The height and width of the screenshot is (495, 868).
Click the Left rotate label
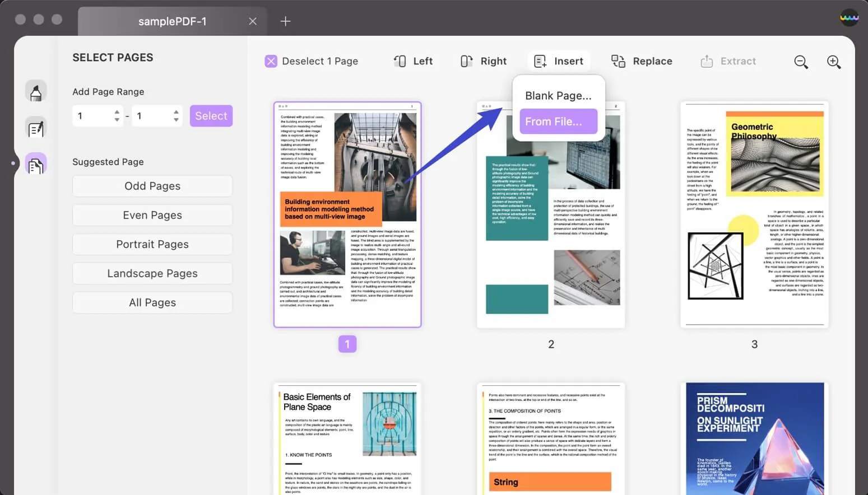[x=423, y=61]
